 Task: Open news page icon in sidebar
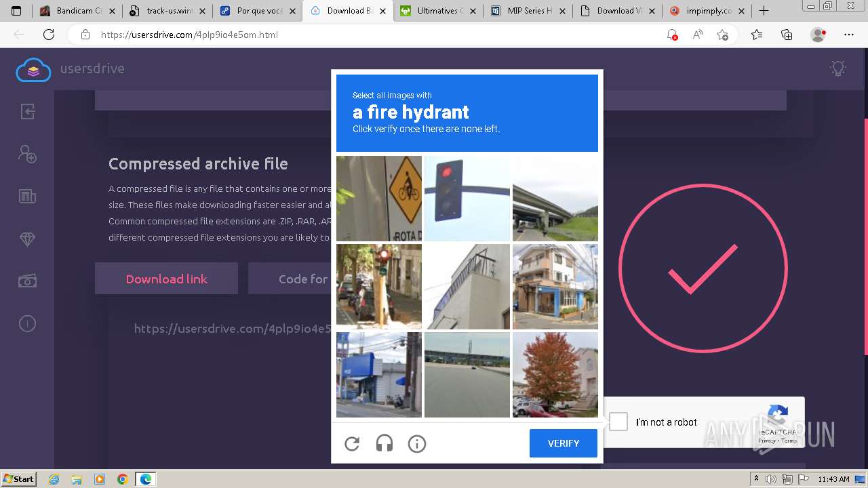tap(27, 197)
